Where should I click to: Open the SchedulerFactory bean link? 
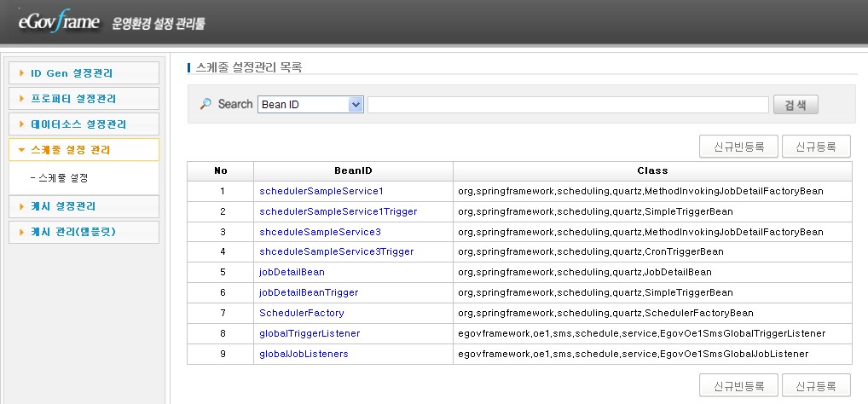[302, 314]
